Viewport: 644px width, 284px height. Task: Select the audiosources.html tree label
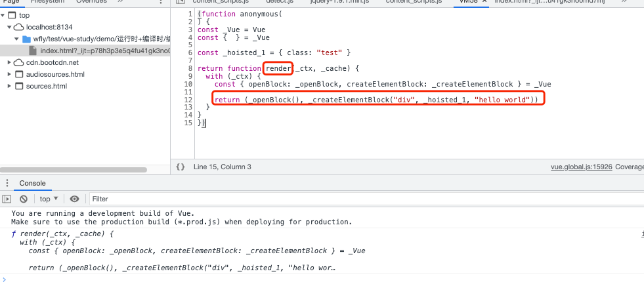coord(55,75)
